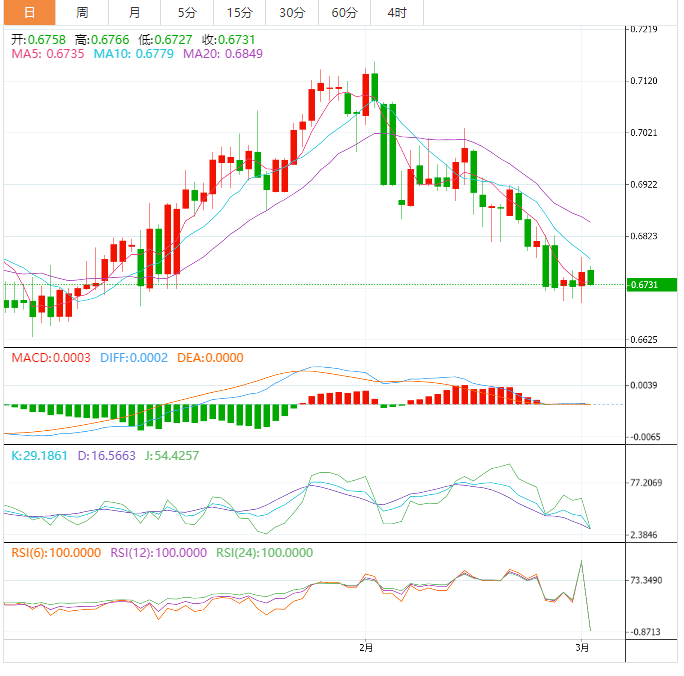Click the last green candlestick on the chart

tap(591, 277)
